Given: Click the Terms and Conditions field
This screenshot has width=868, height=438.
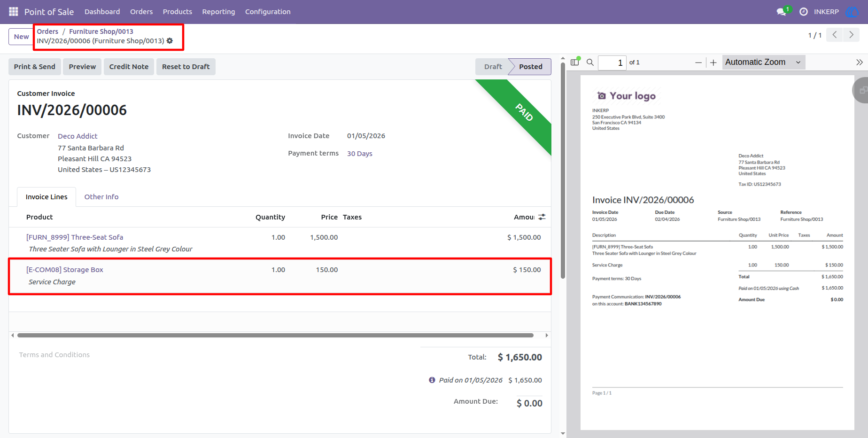Looking at the screenshot, I should [54, 355].
